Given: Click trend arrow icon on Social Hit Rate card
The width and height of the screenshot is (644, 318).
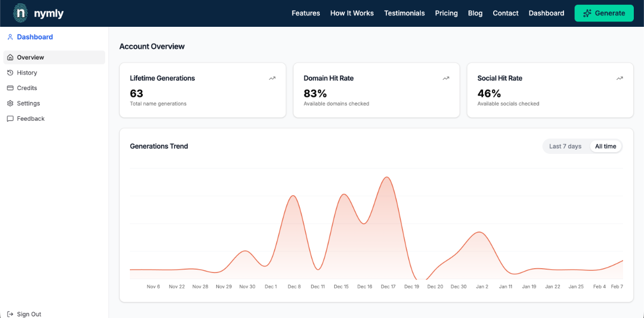Looking at the screenshot, I should click(x=620, y=78).
